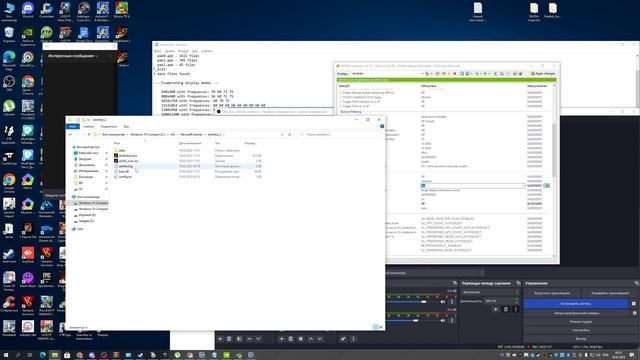Open Notepad Format menu
640x360 pixels.
point(183,51)
